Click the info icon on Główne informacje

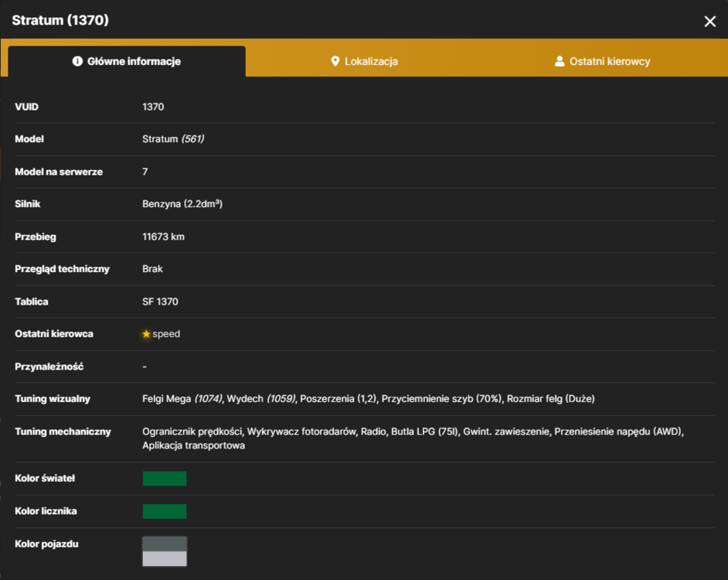tap(77, 61)
